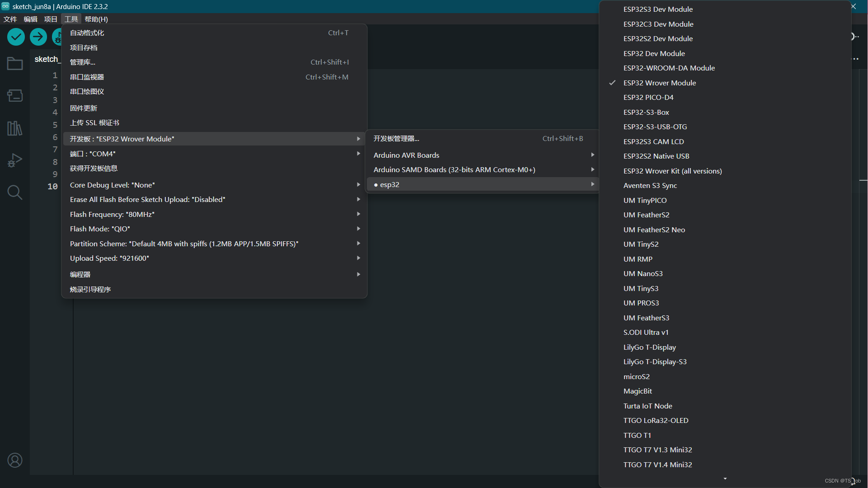Open the Sketchbook folder sidebar icon
Screen dimensions: 868x488
pyautogui.click(x=15, y=64)
